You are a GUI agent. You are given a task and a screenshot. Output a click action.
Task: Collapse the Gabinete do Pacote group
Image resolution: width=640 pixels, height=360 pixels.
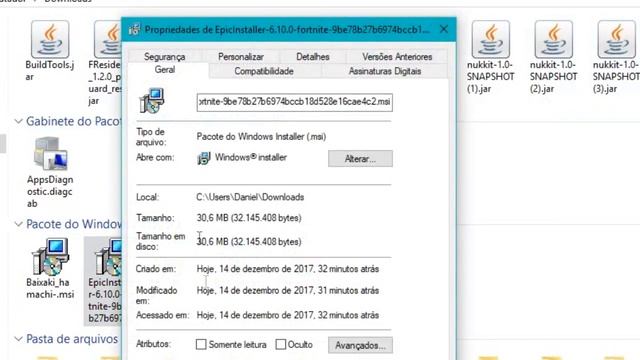[x=18, y=121]
